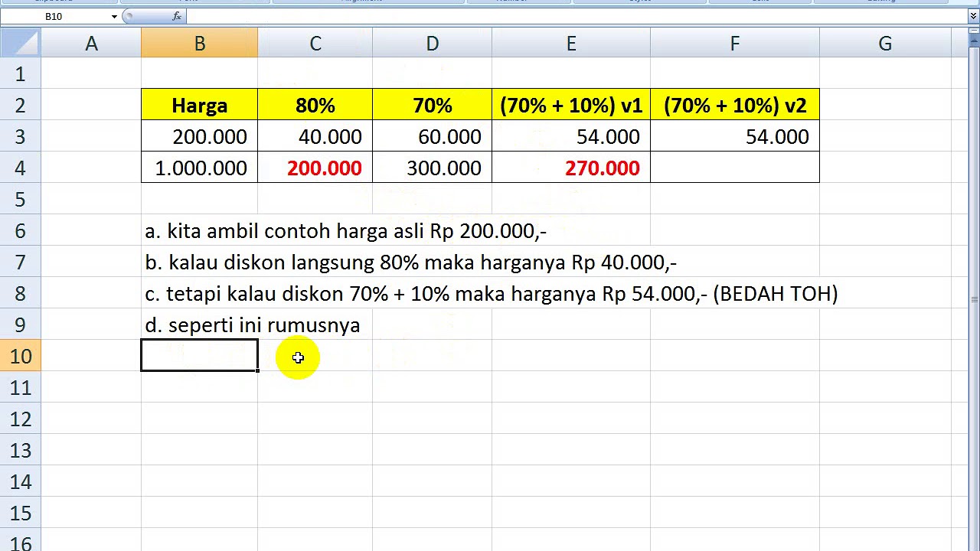Viewport: 980px width, 551px height.
Task: Open the Name Box dropdown arrow
Action: [114, 16]
